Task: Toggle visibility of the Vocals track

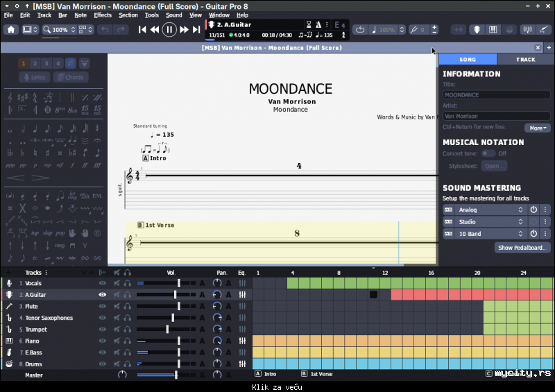Action: click(103, 283)
